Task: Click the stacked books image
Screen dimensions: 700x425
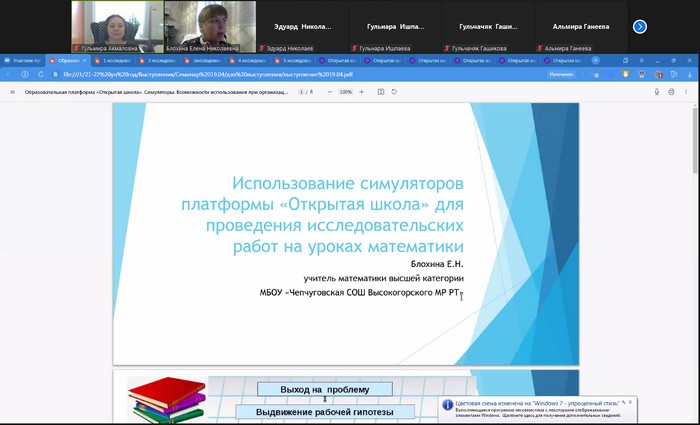Action: pyautogui.click(x=167, y=400)
